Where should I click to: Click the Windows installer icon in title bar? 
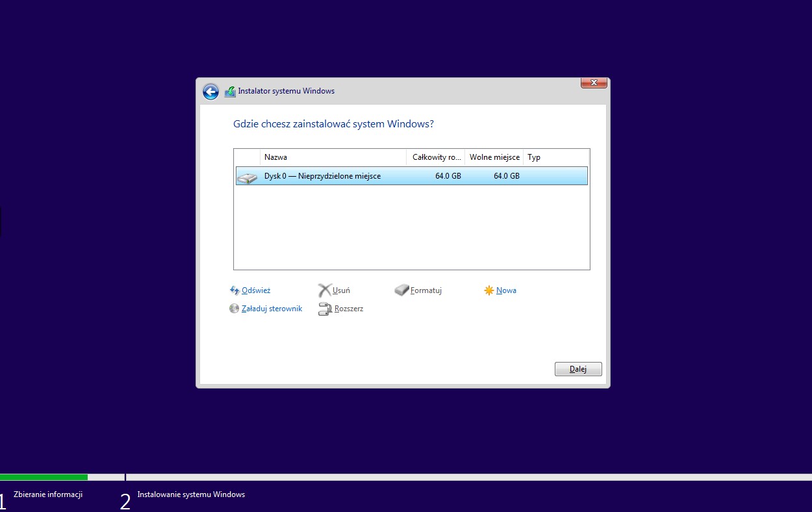[230, 92]
